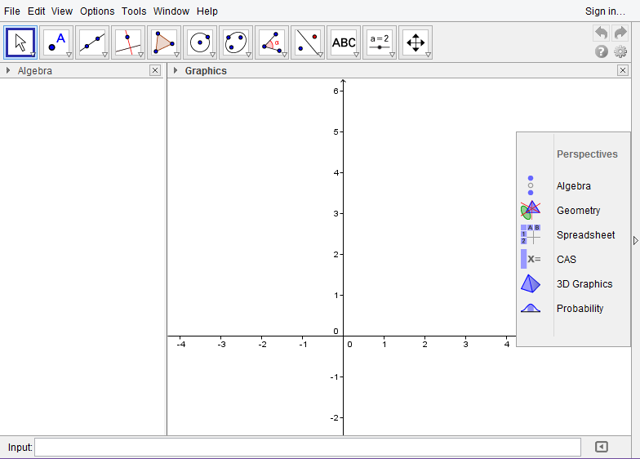Select the Move Graphics View tool

(416, 42)
